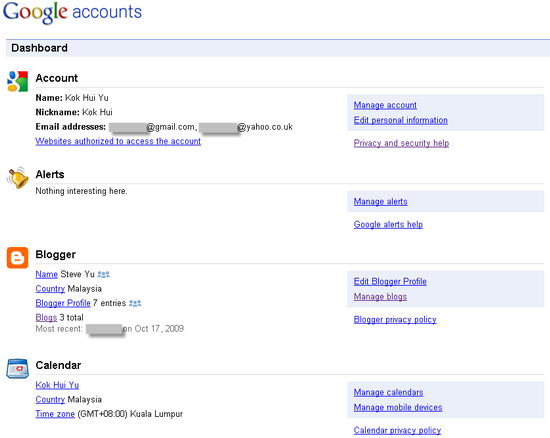Open Websites authorized to access the account
This screenshot has width=550, height=438.
pos(118,141)
